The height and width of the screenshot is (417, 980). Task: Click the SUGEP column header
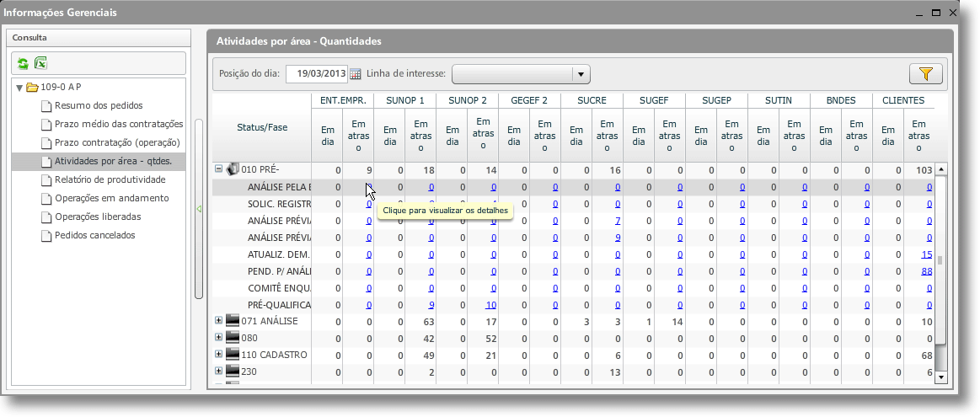click(716, 100)
